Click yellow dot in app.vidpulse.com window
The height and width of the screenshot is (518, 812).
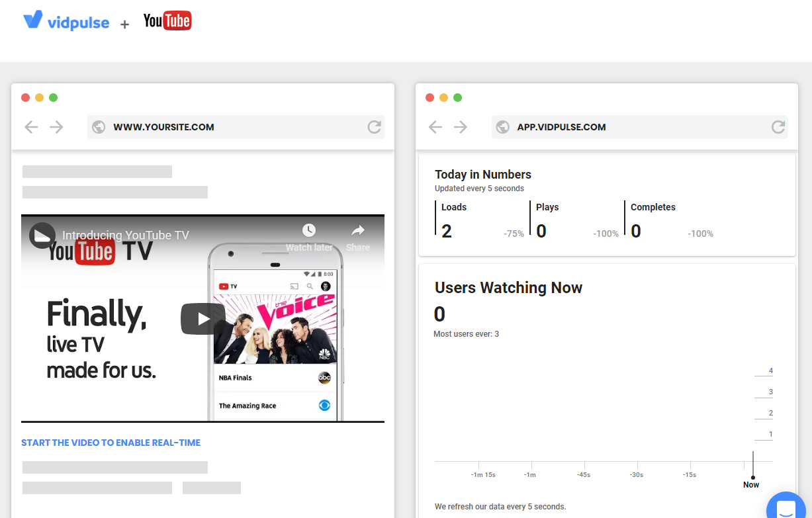(x=443, y=98)
